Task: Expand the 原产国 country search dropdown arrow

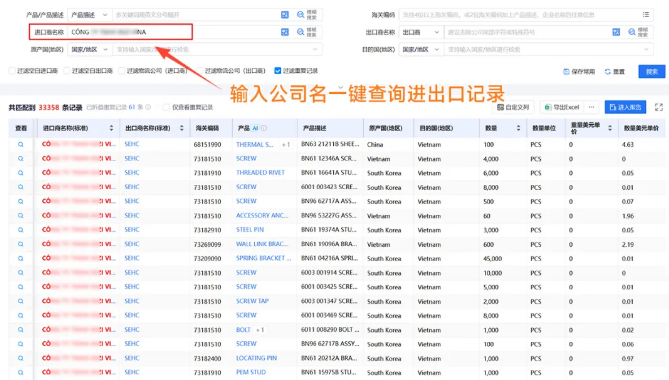Action: click(x=315, y=49)
